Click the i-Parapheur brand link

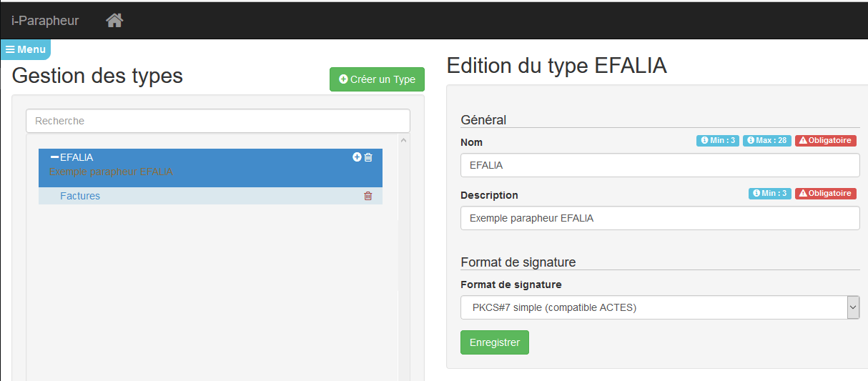click(x=45, y=21)
